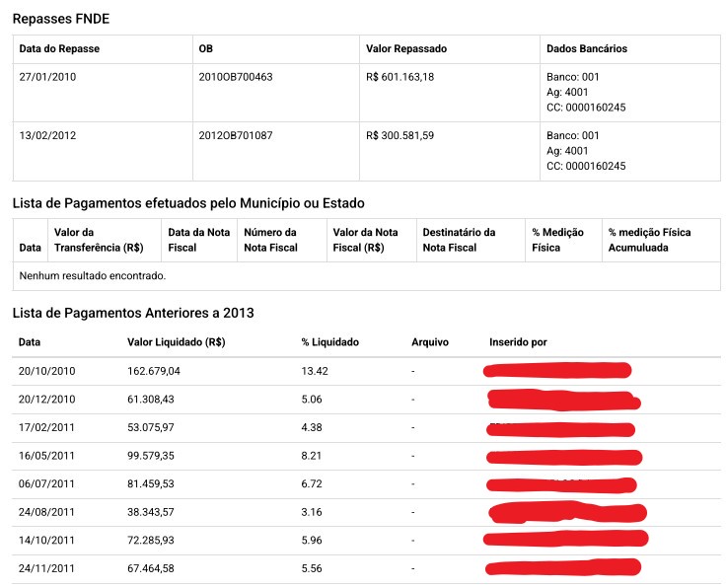Click the 'Valor Repassado' column header

(x=405, y=48)
